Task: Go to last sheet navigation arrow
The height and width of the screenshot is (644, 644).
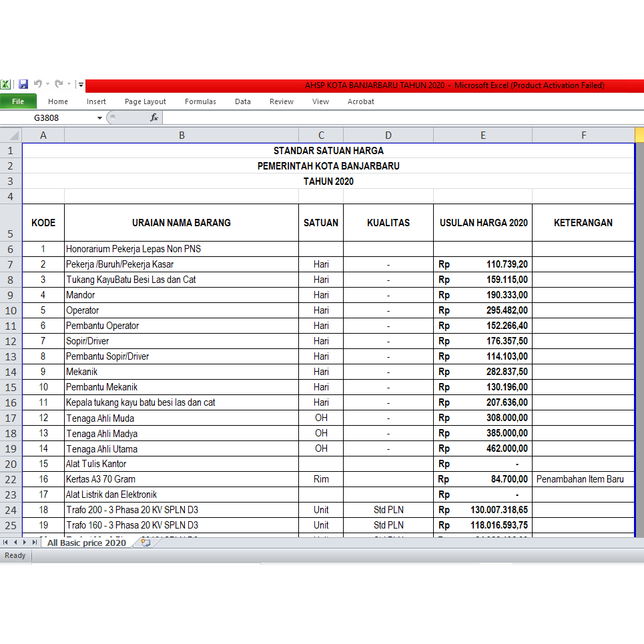Action: (35, 543)
